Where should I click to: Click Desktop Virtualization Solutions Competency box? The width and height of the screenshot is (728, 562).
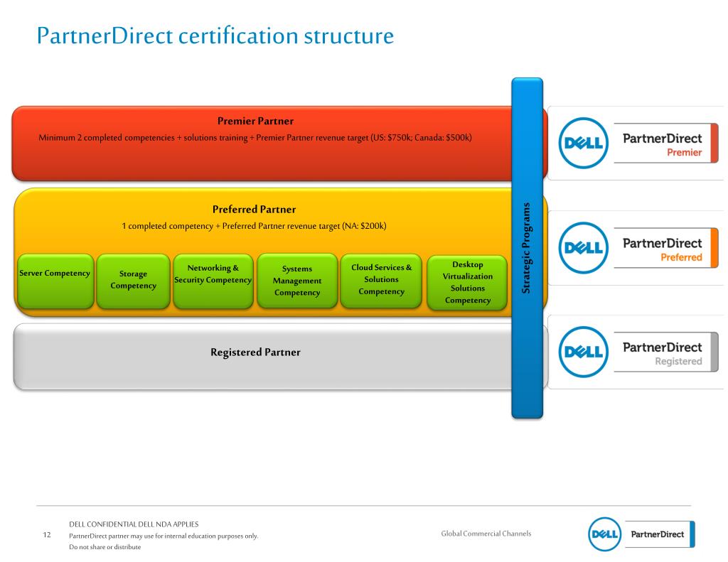(x=467, y=283)
